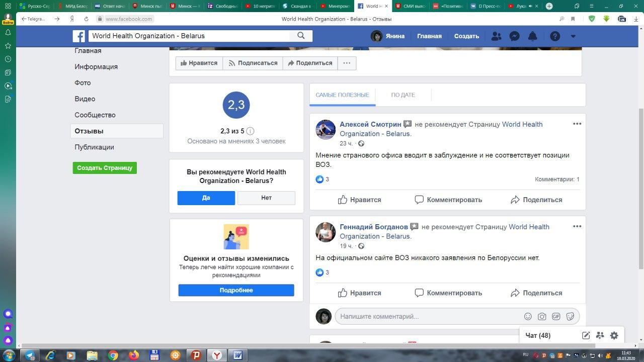Switch to По дате tab
Viewport: 644px width, 362px height.
(x=403, y=95)
